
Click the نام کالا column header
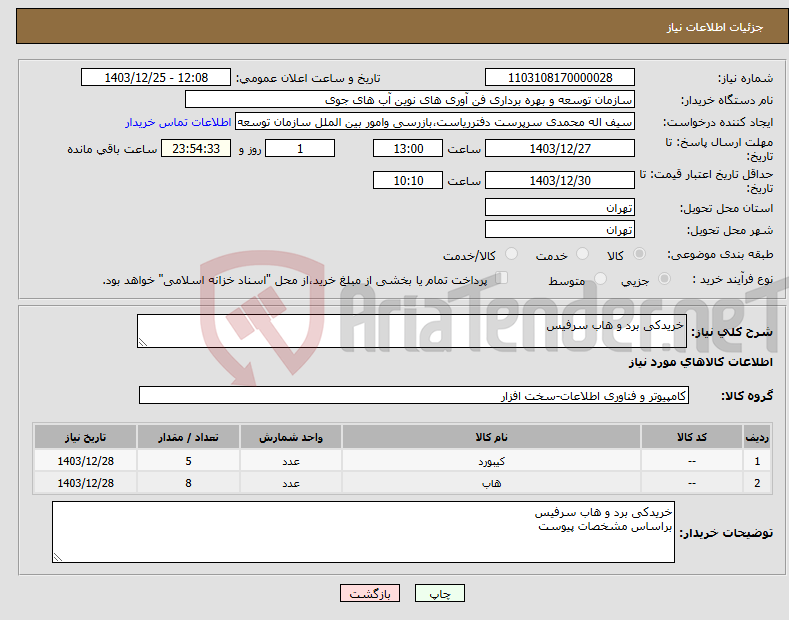491,437
